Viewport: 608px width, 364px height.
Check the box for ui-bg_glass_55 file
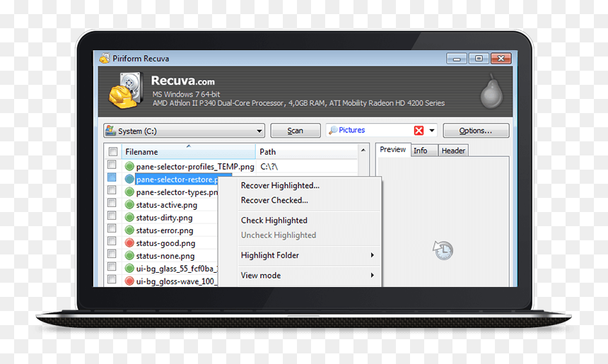[112, 266]
